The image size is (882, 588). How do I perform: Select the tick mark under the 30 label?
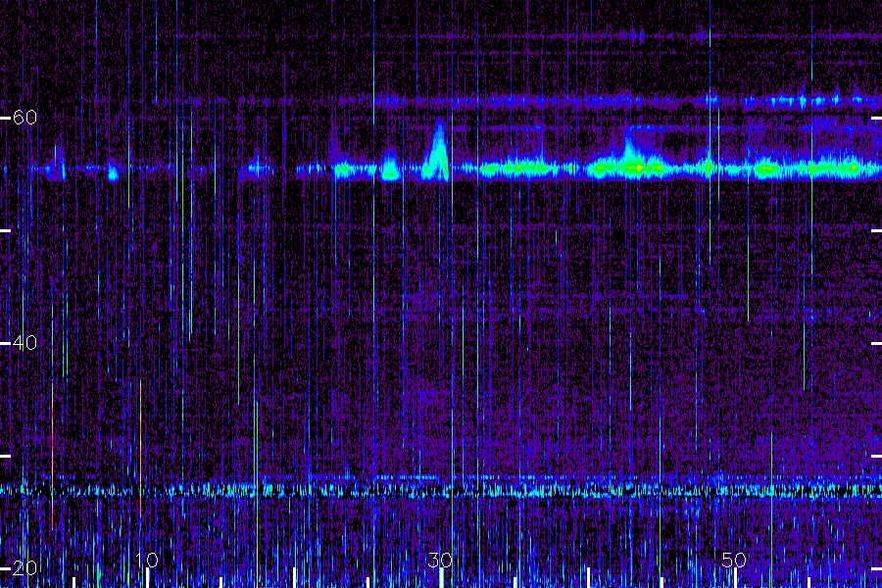(x=442, y=578)
